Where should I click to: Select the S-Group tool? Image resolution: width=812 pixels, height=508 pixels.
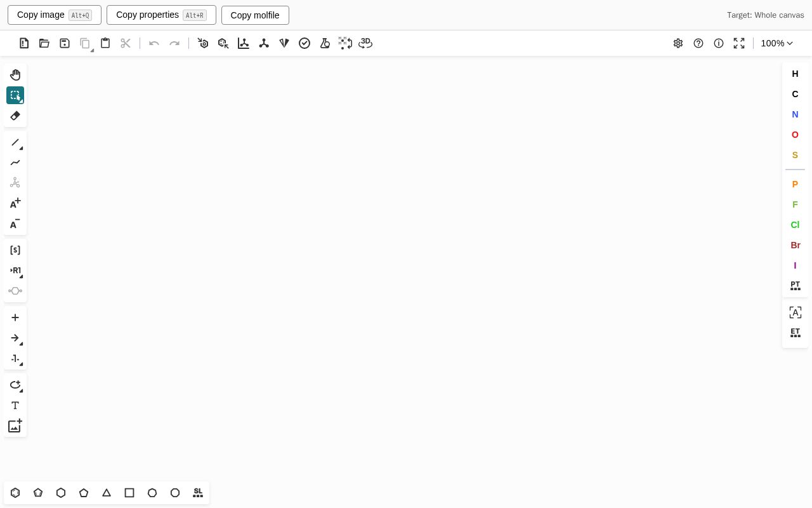click(15, 250)
